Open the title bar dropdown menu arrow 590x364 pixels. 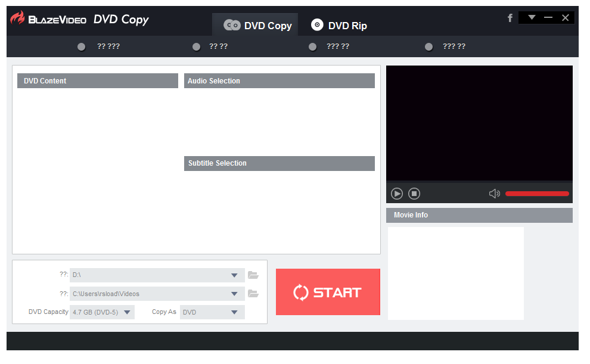pos(532,17)
